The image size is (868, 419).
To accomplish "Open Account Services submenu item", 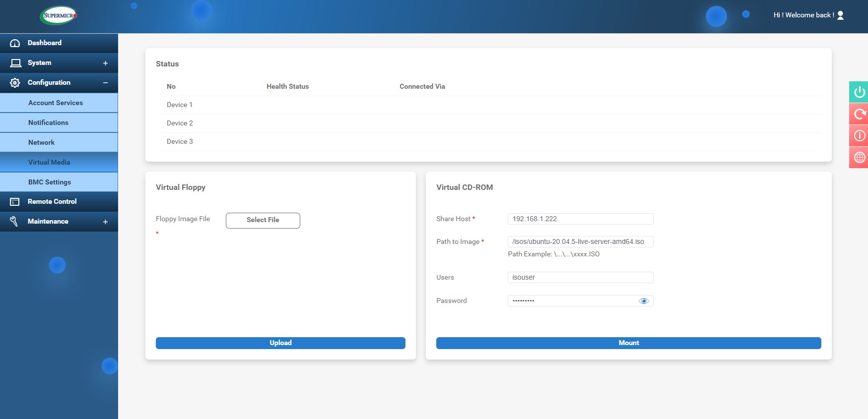I will point(56,103).
